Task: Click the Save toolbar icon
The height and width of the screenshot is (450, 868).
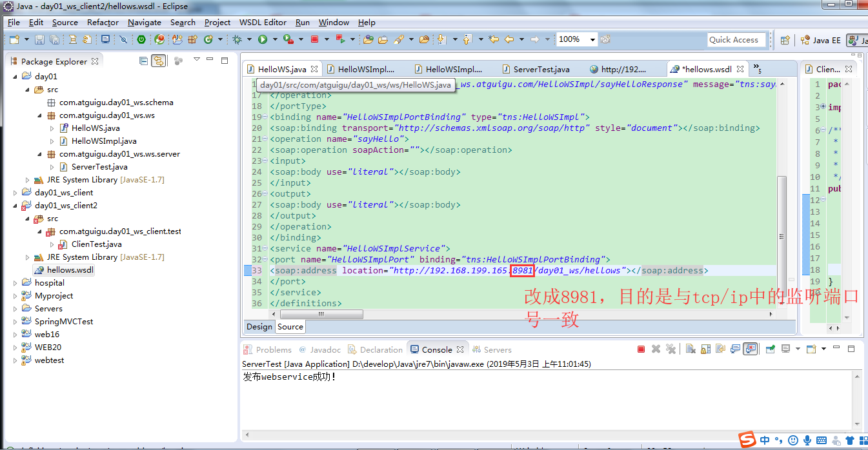Action: [x=39, y=39]
